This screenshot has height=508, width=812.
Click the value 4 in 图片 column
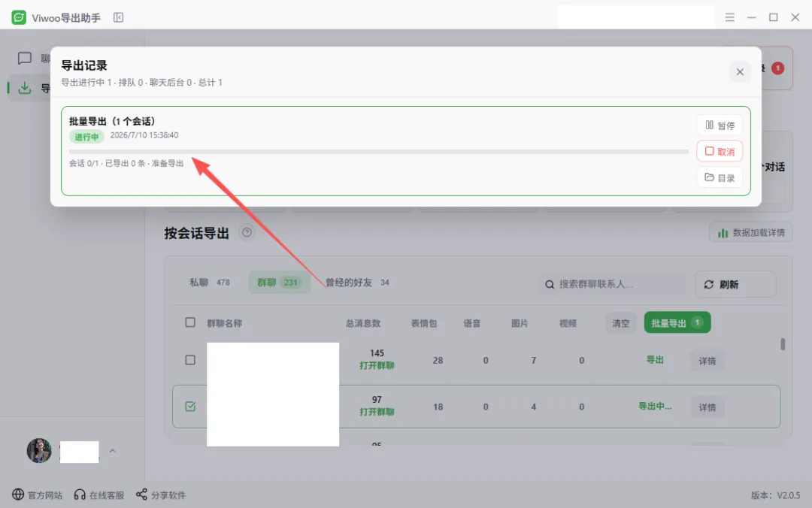(533, 407)
